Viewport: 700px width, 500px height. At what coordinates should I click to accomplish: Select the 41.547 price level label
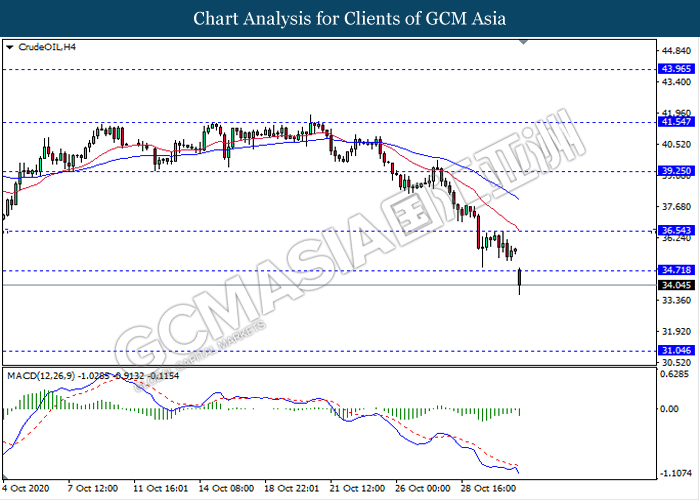(677, 121)
